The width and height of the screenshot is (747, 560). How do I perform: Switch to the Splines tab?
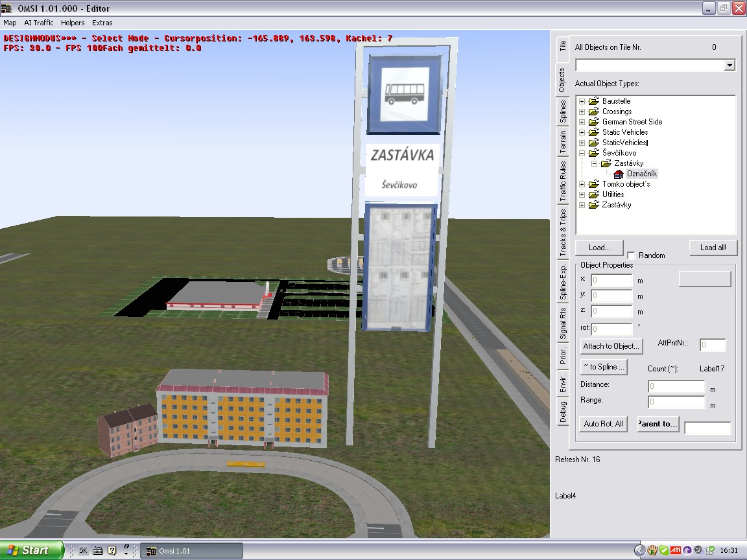point(562,111)
